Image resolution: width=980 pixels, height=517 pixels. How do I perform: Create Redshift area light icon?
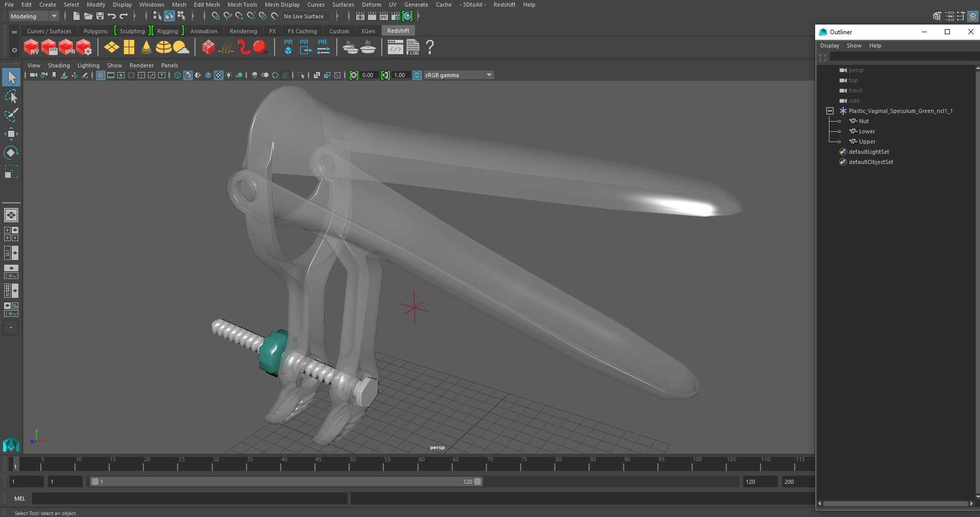tap(111, 48)
